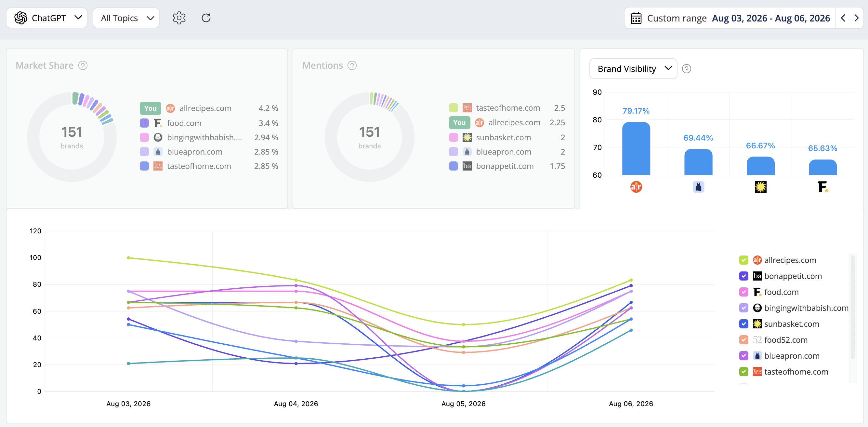Click Blue Apron logo under visibility bar chart
The width and height of the screenshot is (868, 427).
[698, 186]
